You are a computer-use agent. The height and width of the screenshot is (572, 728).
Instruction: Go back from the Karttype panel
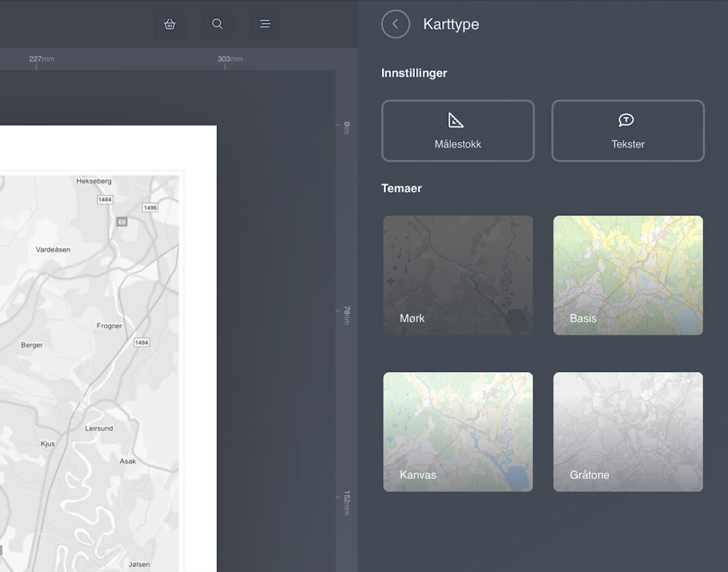(395, 24)
